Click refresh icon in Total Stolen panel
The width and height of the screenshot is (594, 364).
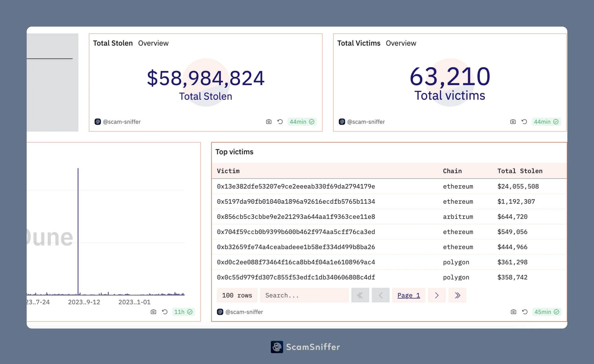coord(280,122)
